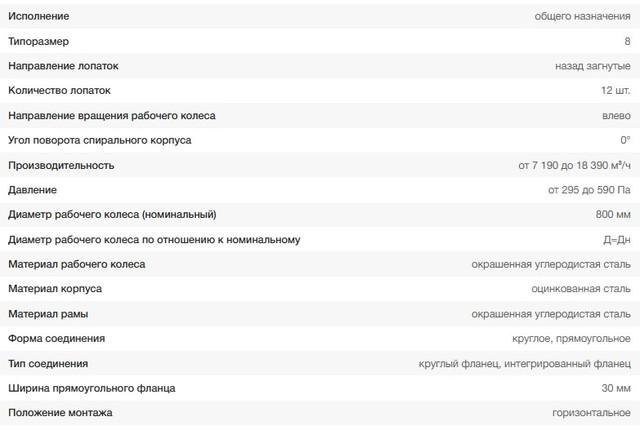Image resolution: width=640 pixels, height=430 pixels.
Task: Click the 'Производительность' label
Action: point(61,165)
